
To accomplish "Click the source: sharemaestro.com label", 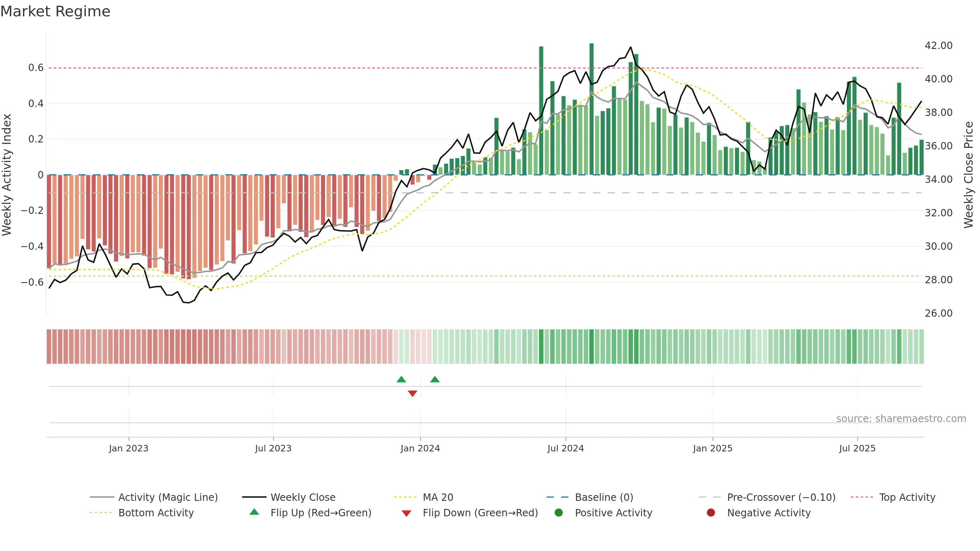I will (x=901, y=419).
